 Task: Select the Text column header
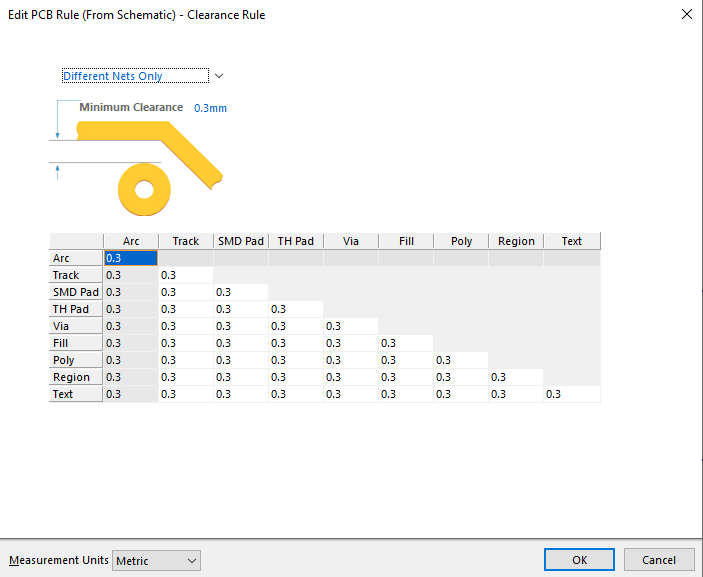[x=572, y=241]
